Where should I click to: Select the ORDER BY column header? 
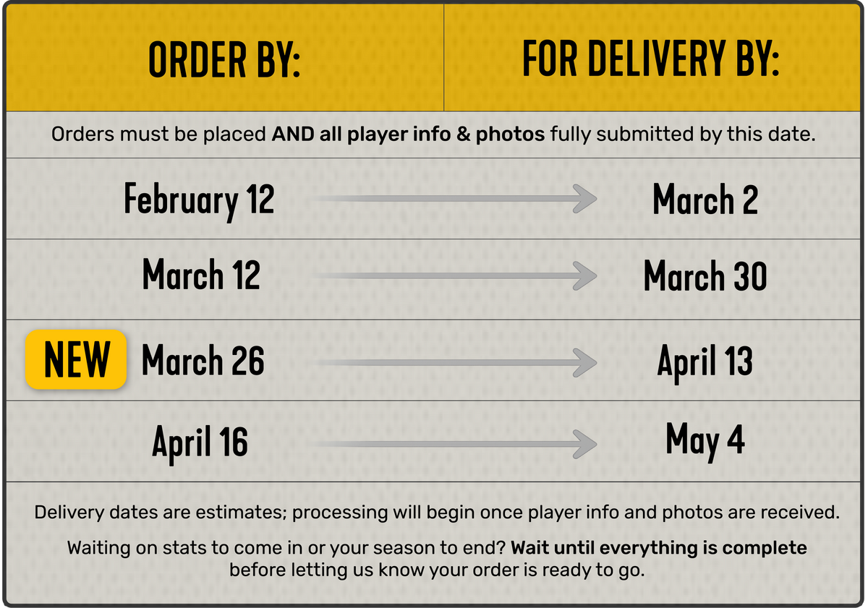point(224,61)
